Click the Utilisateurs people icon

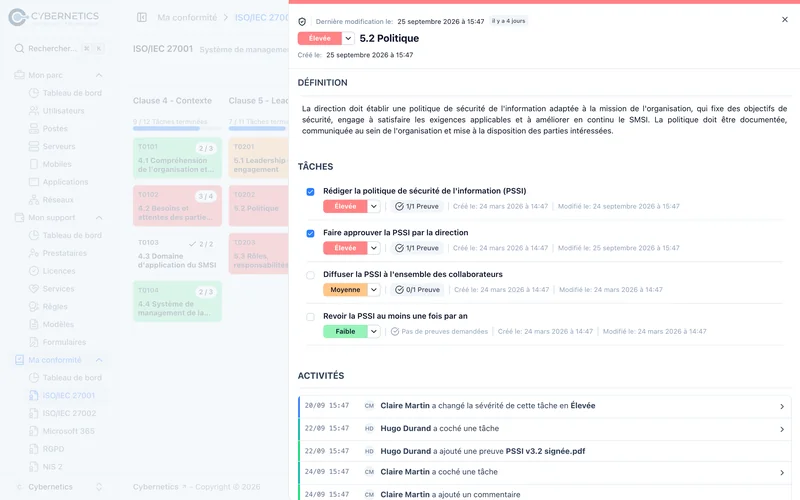(x=34, y=111)
